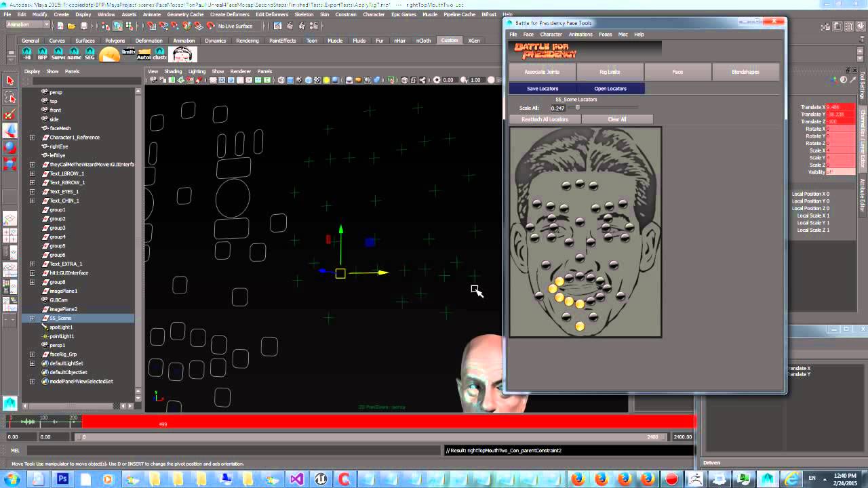
Task: Select the arrow Select tool in toolbox
Action: (x=9, y=81)
